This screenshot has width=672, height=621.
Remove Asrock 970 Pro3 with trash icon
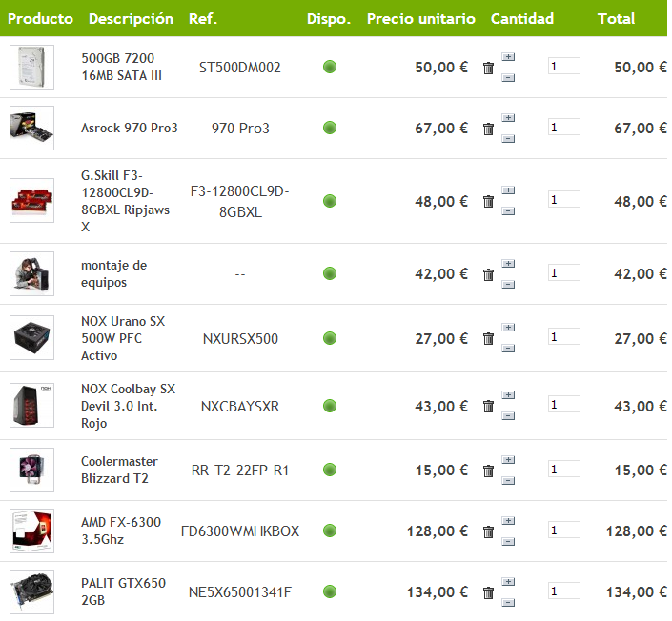(x=488, y=129)
